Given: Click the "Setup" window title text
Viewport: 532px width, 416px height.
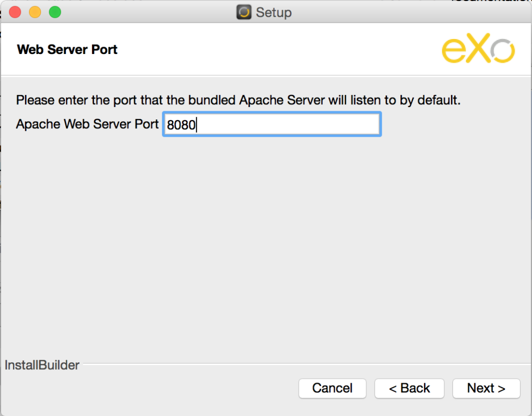Looking at the screenshot, I should pos(274,12).
